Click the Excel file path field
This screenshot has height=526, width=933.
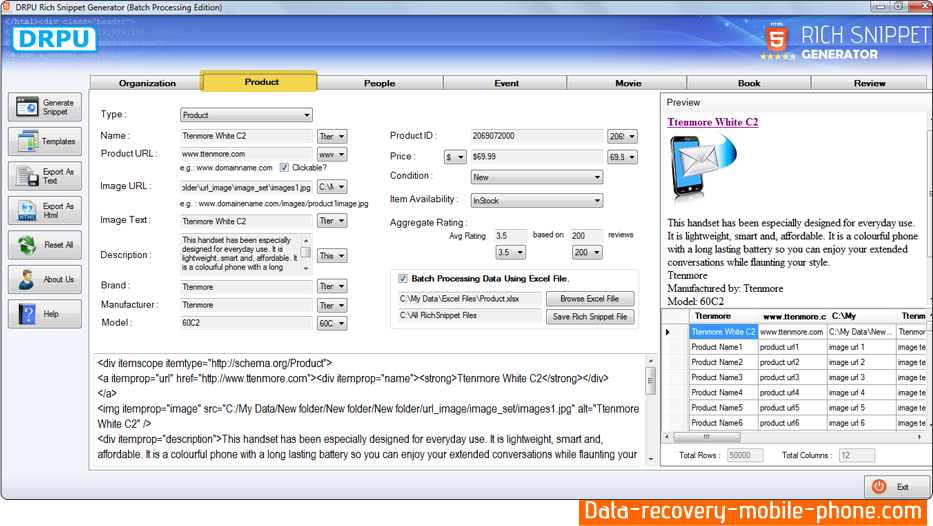point(469,299)
